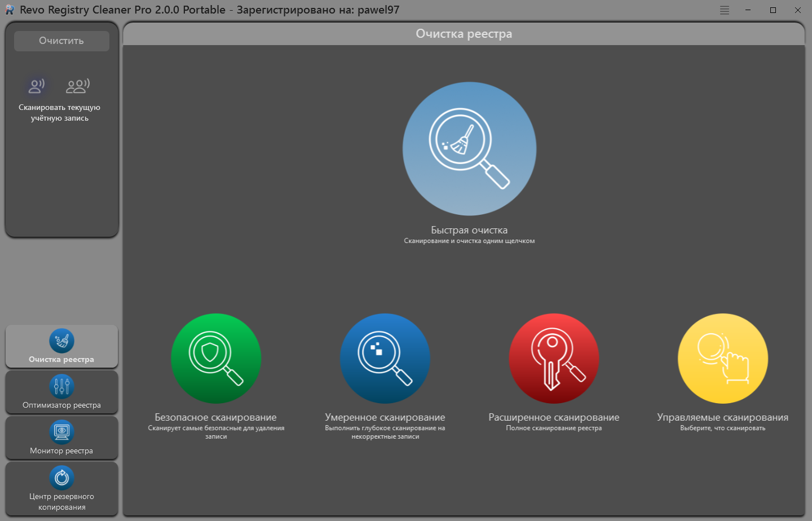Click the blue Quick Clean magnifier icon
The height and width of the screenshot is (521, 812).
469,149
